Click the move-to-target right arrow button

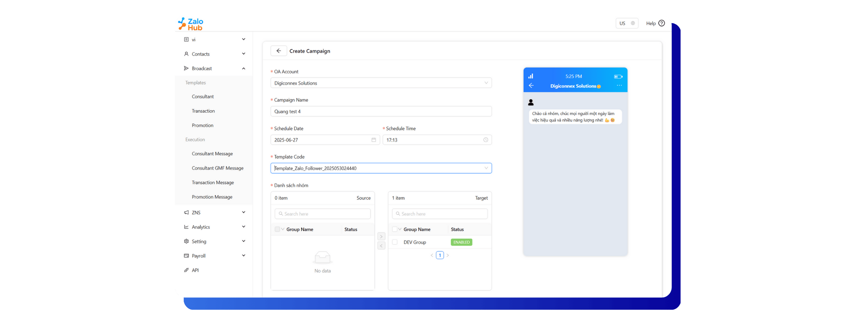point(381,236)
